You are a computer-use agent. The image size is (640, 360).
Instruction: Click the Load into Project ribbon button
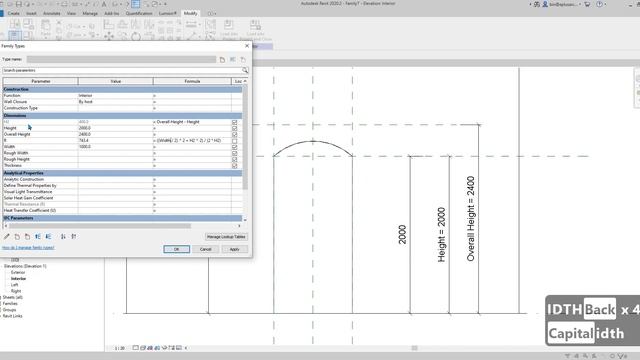pyautogui.click(x=229, y=29)
